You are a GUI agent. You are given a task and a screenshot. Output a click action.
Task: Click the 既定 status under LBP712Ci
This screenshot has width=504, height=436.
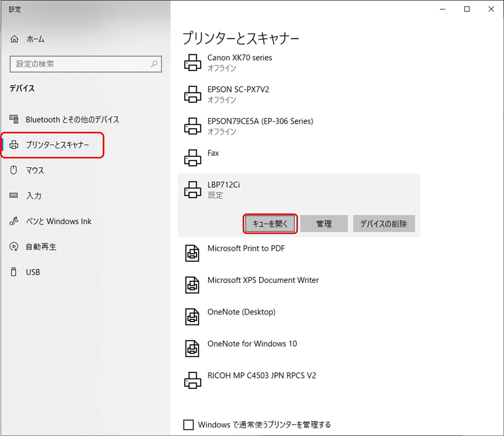point(215,195)
